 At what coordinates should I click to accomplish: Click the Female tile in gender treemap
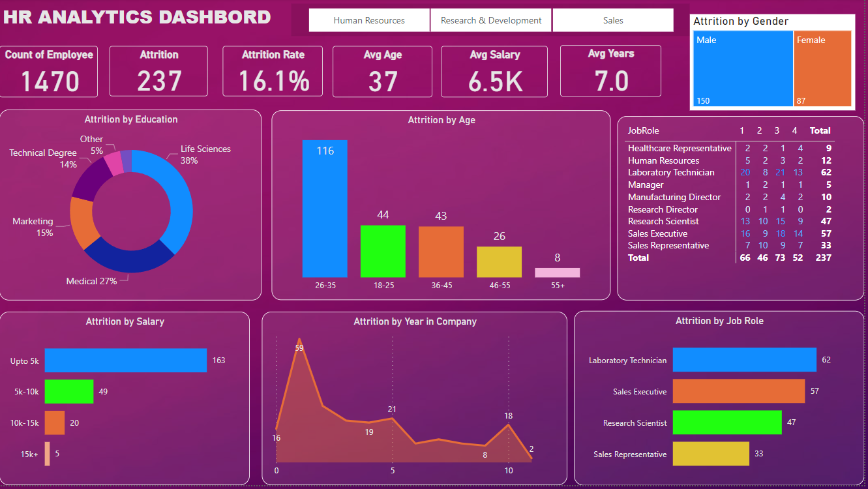pyautogui.click(x=823, y=68)
